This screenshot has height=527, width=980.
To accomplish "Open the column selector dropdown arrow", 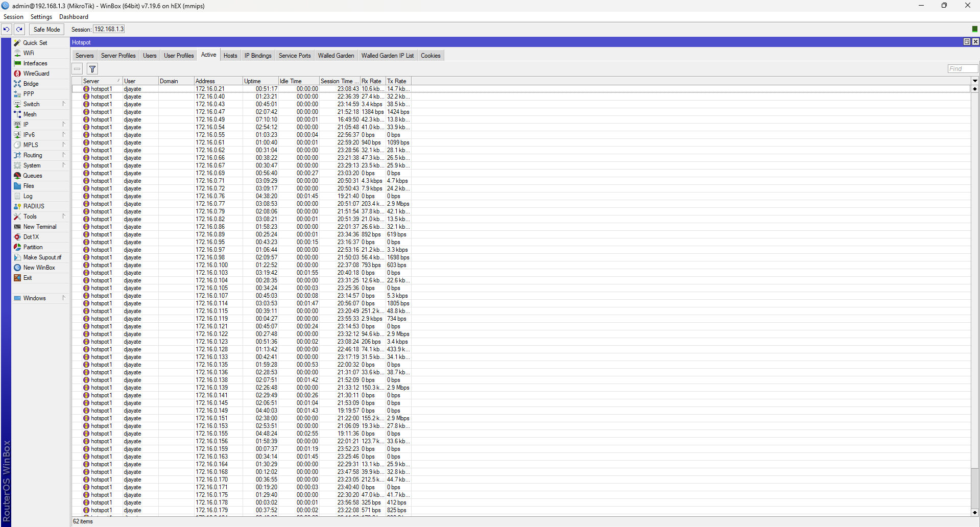I will point(975,81).
